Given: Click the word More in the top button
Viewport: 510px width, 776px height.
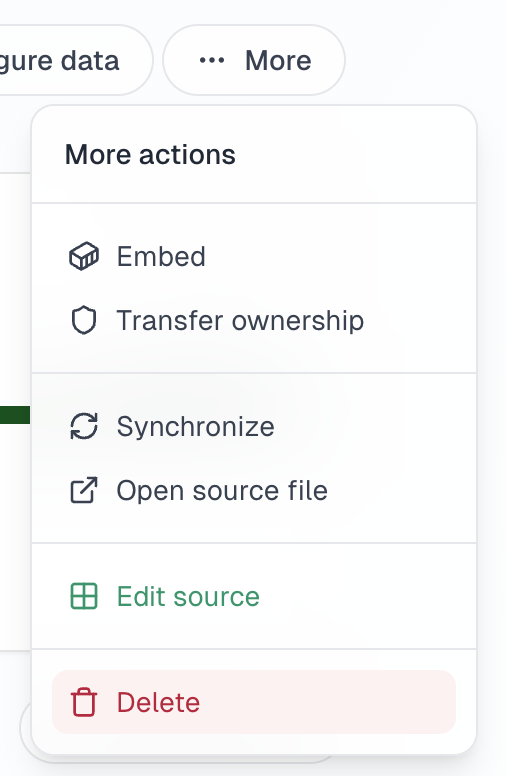Looking at the screenshot, I should (x=278, y=60).
